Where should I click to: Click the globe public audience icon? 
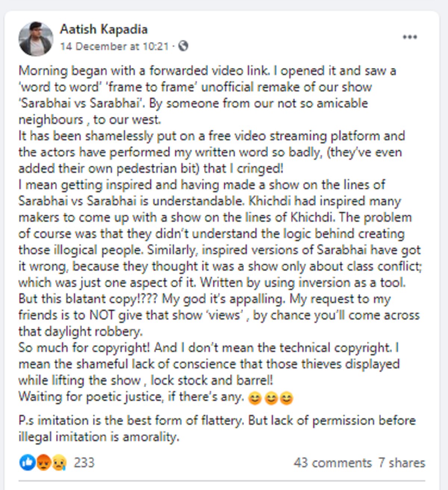(x=183, y=46)
